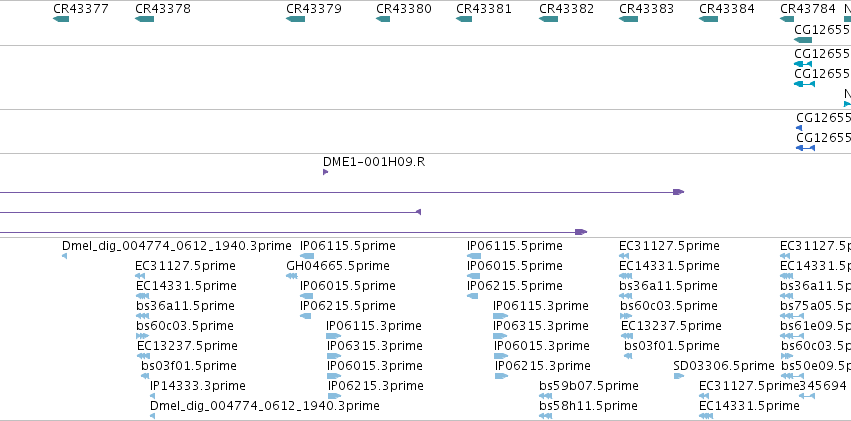Pick the CR43380 gene arrow
851x421 pixels.
pyautogui.click(x=383, y=19)
